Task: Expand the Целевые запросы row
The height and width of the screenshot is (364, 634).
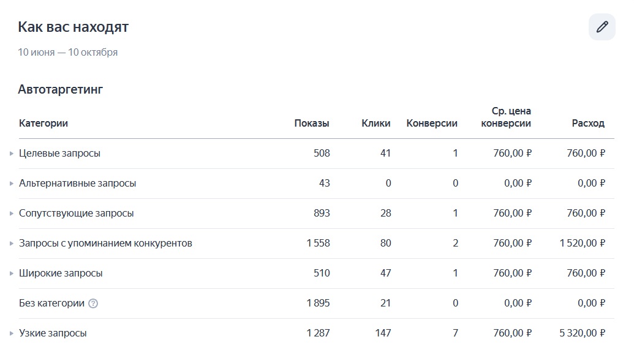Action: point(12,154)
